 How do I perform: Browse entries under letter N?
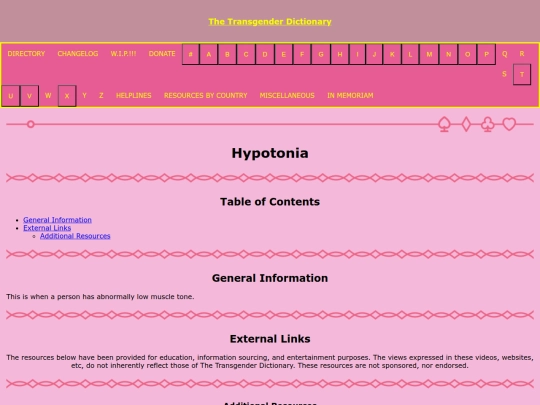(448, 54)
